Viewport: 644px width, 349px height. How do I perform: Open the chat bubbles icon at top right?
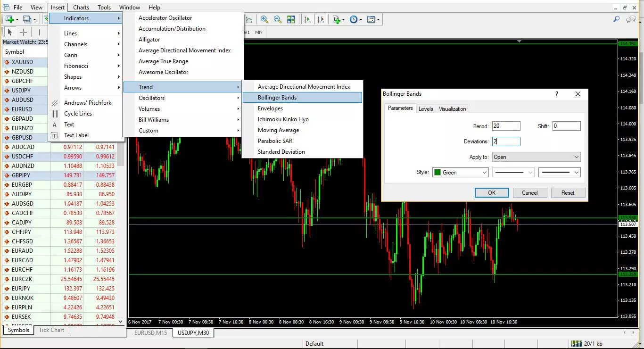click(631, 19)
